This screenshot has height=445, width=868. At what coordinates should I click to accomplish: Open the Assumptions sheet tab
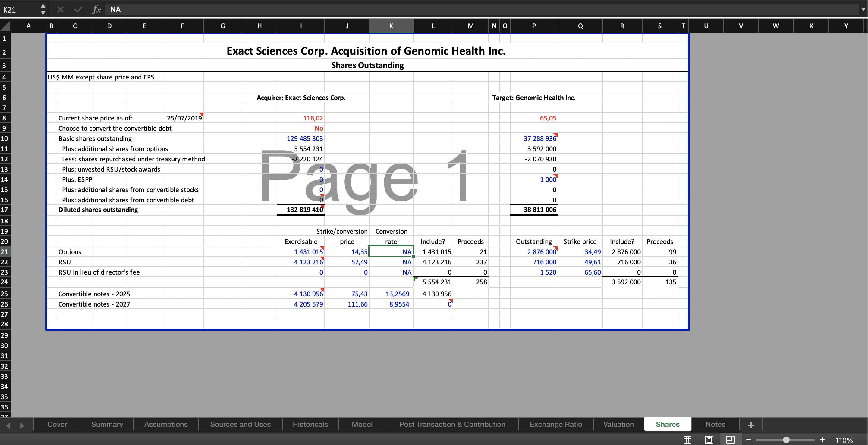[166, 424]
